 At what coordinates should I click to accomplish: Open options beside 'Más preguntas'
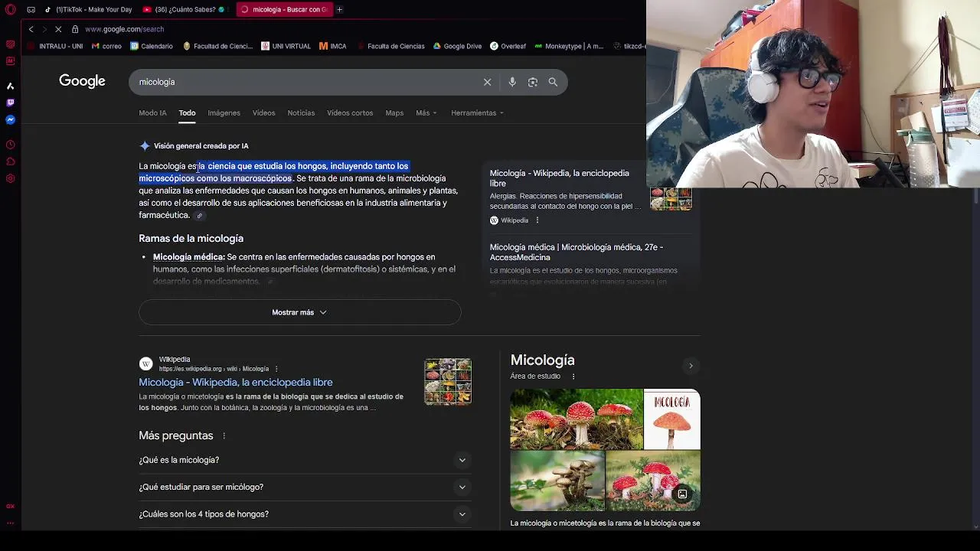224,435
